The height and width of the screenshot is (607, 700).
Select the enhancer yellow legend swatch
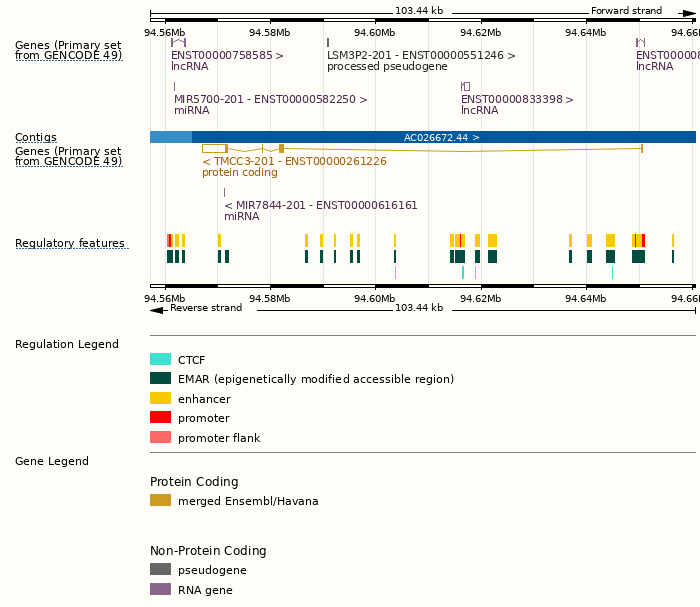click(160, 399)
